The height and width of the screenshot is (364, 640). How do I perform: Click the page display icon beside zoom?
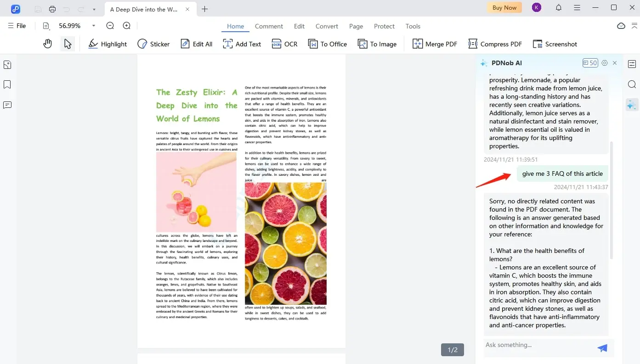pyautogui.click(x=46, y=26)
